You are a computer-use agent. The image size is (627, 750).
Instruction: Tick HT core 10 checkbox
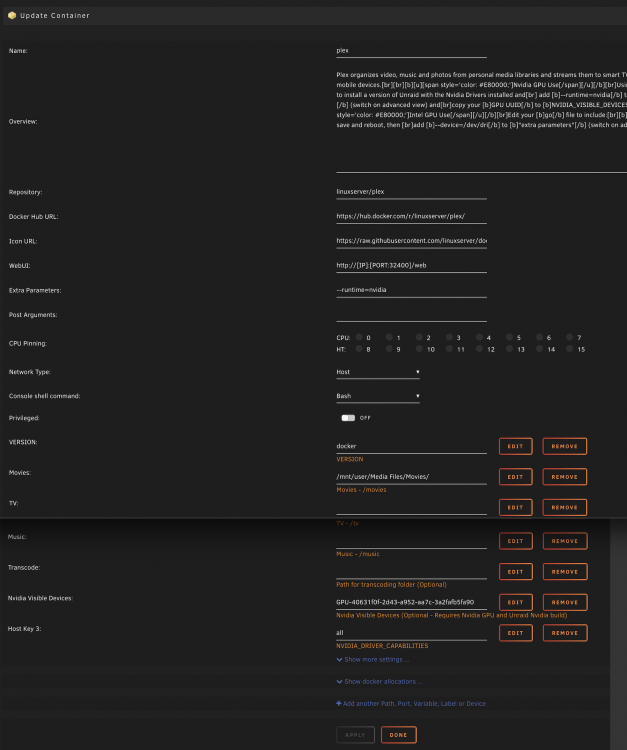click(x=419, y=349)
